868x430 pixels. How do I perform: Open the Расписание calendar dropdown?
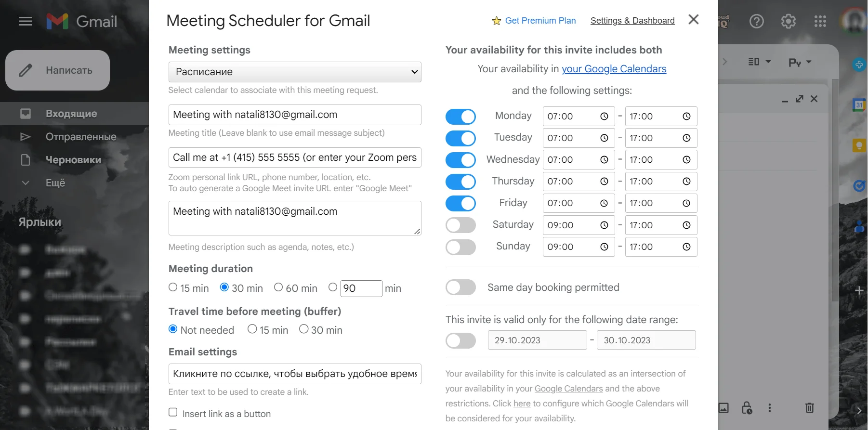coord(295,72)
